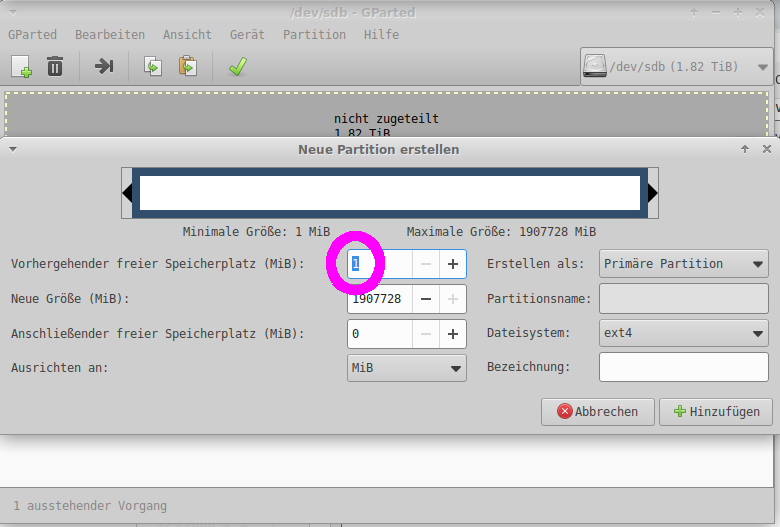Click the Partitionsname field
This screenshot has width=780, height=527.
683,299
